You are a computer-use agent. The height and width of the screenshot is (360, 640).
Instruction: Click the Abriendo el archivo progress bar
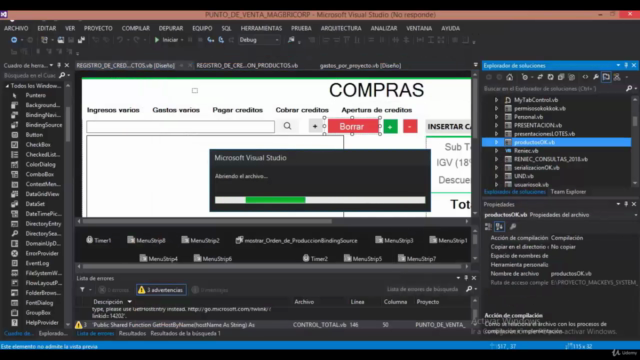[320, 200]
